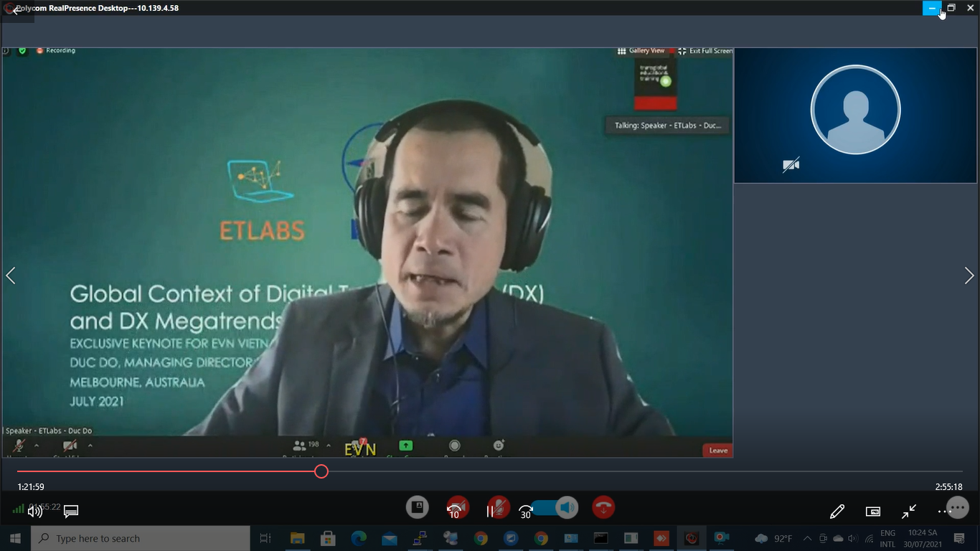980x551 pixels.
Task: Click the unplayed gray timeline portion
Action: [645, 471]
